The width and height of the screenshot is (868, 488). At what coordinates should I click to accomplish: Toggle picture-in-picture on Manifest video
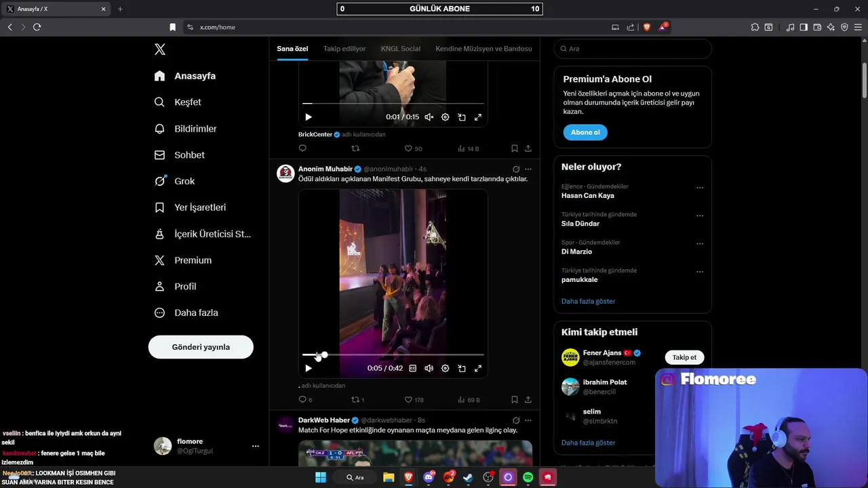[462, 368]
